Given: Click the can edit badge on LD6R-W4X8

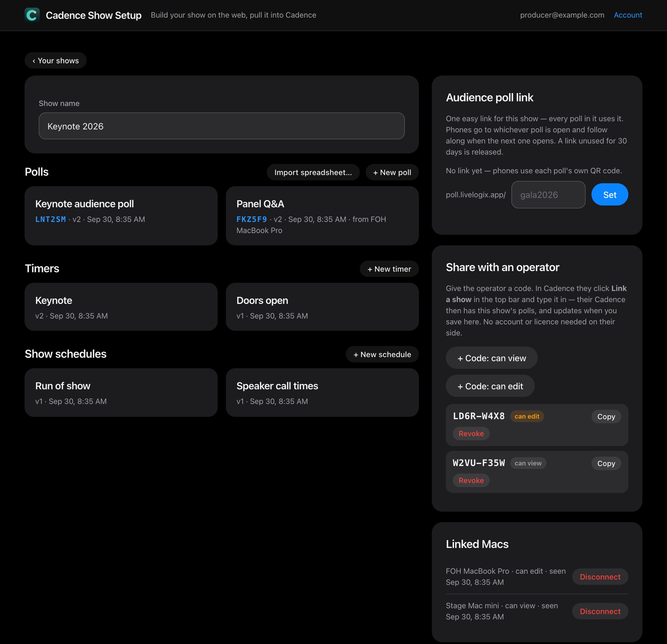Looking at the screenshot, I should [527, 416].
